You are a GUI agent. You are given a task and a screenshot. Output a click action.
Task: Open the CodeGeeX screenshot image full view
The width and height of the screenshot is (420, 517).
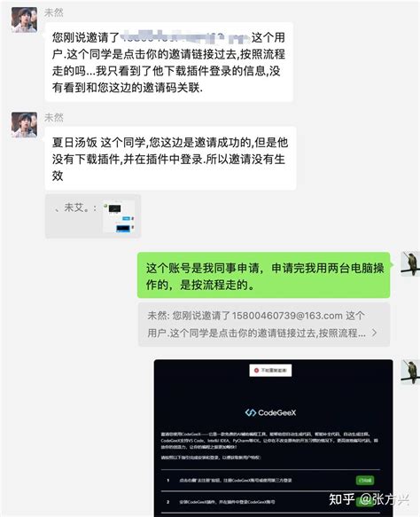click(274, 438)
